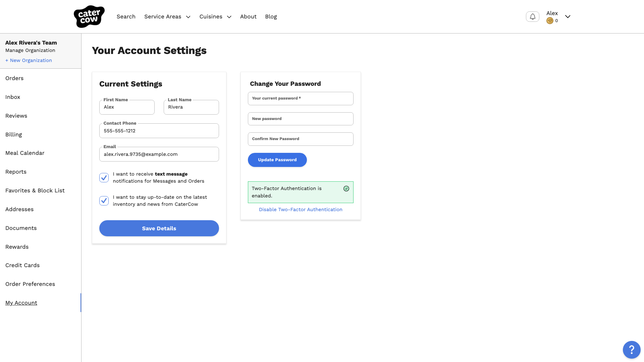Open the notifications bell
This screenshot has height=362, width=644.
click(532, 16)
